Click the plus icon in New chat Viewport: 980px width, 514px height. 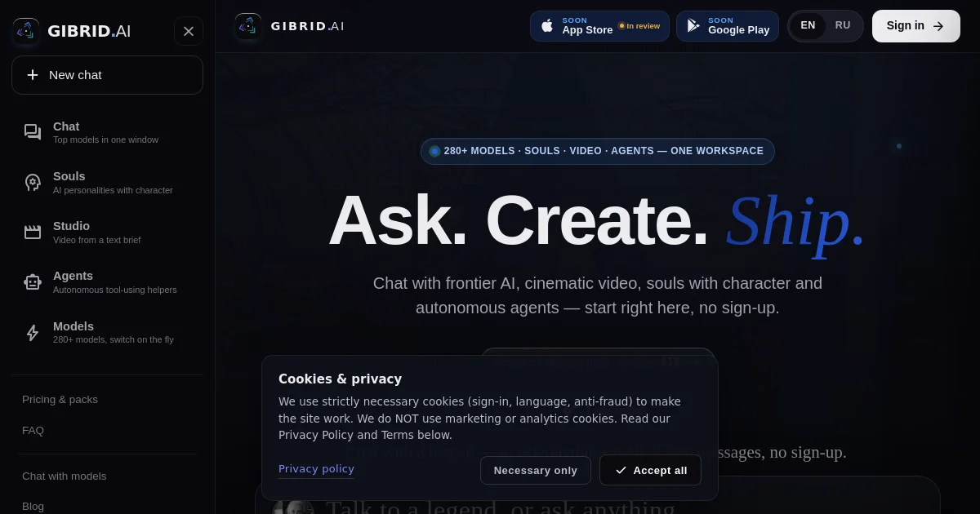coord(33,75)
